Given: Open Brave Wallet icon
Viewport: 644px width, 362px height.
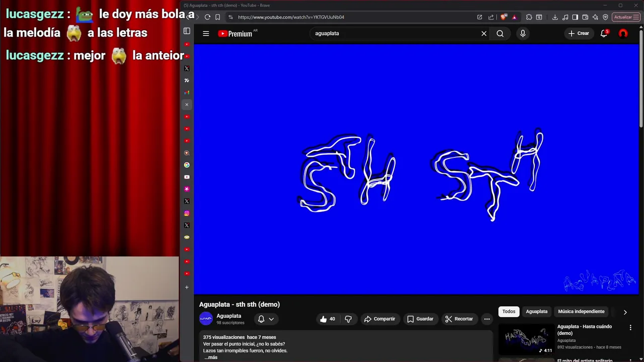Looking at the screenshot, I should click(585, 17).
